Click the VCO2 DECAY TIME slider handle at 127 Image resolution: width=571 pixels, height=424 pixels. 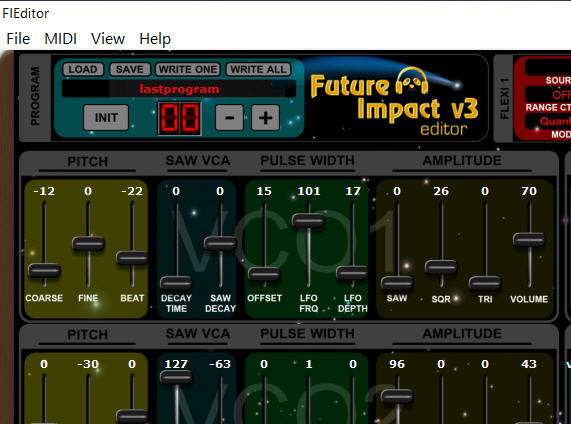[176, 377]
